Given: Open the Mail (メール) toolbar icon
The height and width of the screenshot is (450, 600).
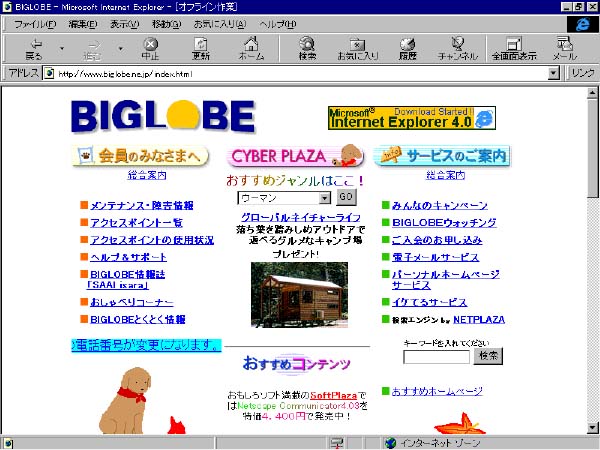Looking at the screenshot, I should tap(564, 49).
